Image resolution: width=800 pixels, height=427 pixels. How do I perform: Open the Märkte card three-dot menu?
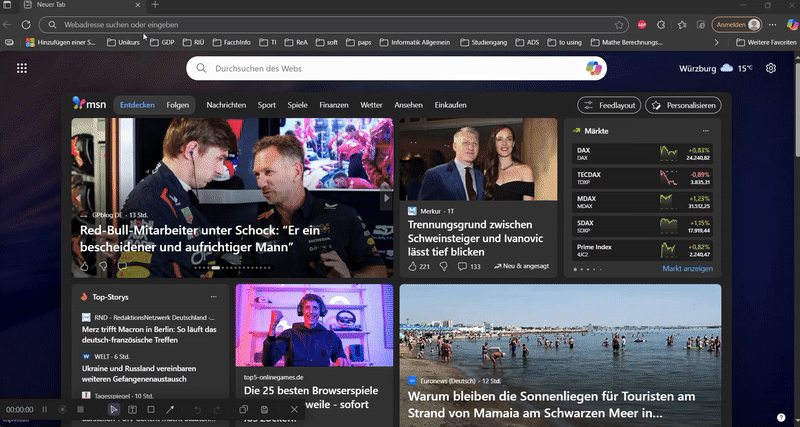(705, 131)
